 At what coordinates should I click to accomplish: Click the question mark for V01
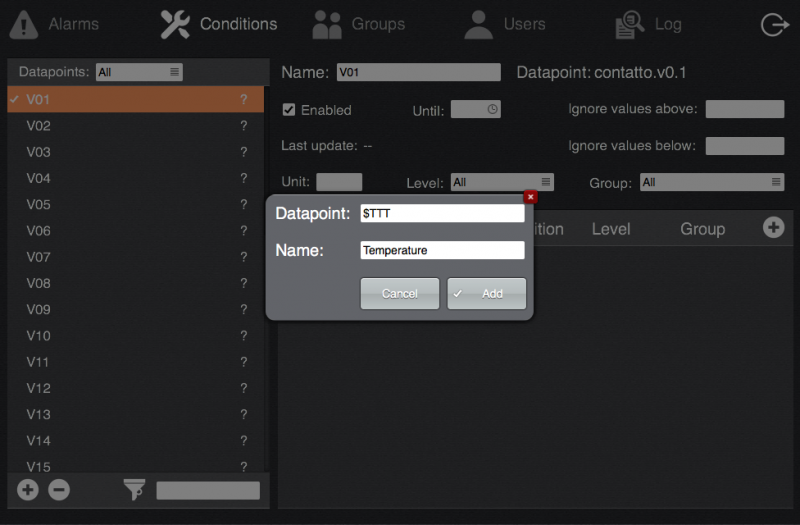(x=244, y=99)
